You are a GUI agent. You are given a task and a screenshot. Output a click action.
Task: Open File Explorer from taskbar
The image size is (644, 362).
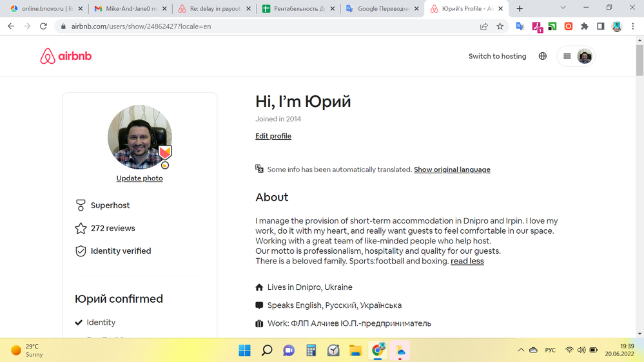pyautogui.click(x=355, y=350)
